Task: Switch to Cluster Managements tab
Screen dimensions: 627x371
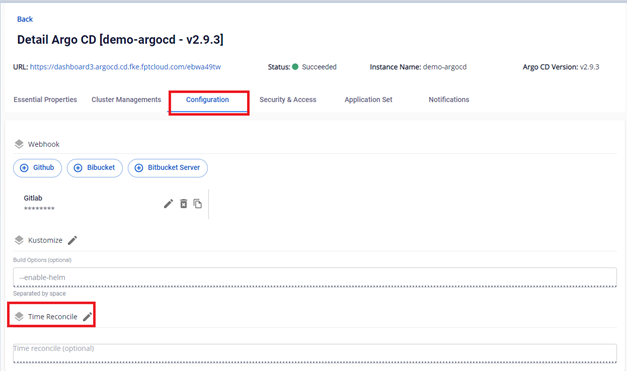Action: [x=126, y=100]
